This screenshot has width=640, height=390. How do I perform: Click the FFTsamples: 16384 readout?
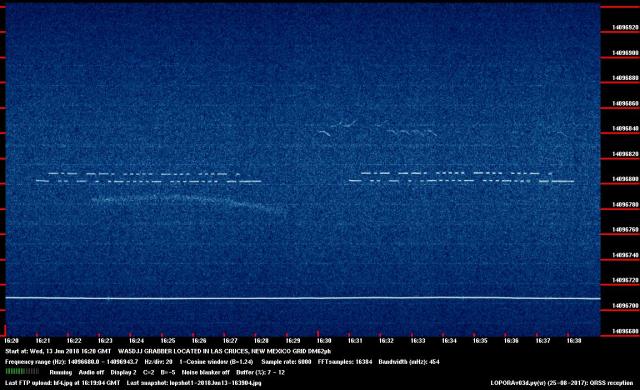coord(345,362)
